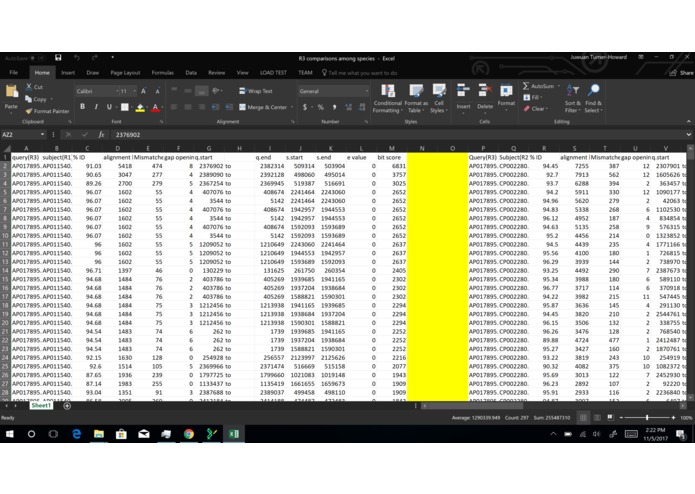Toggle Bold formatting
Screen dimensions: 695x494
[x=82, y=107]
